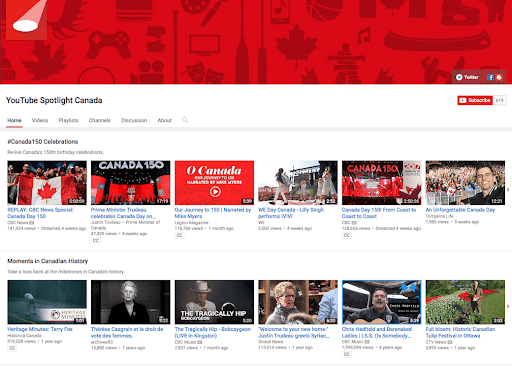Subscribe to YouTube Spotlight Canada

475,100
